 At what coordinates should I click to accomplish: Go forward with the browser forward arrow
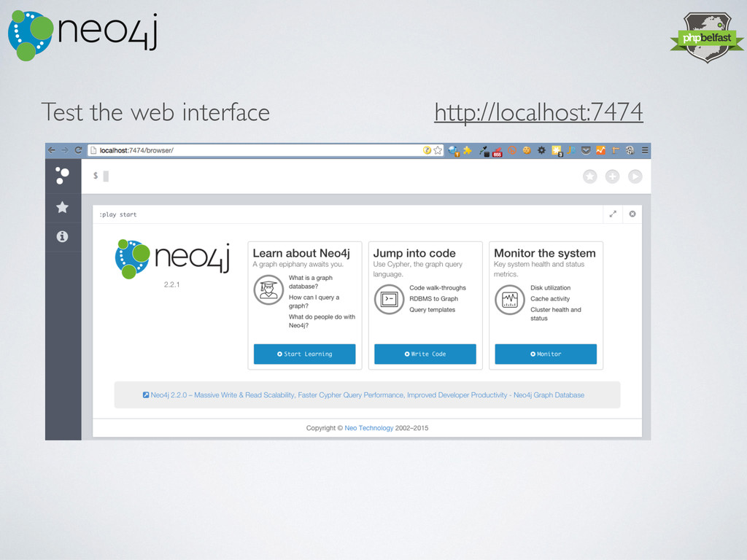coord(65,150)
